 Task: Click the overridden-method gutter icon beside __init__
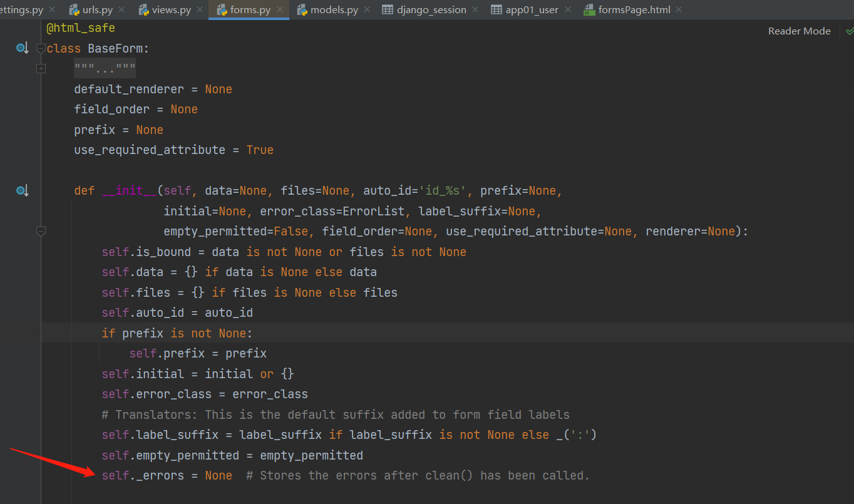coord(23,190)
